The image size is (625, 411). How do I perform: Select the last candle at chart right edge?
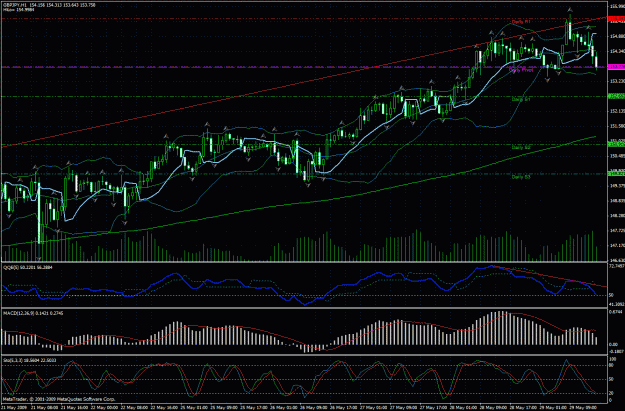point(596,61)
